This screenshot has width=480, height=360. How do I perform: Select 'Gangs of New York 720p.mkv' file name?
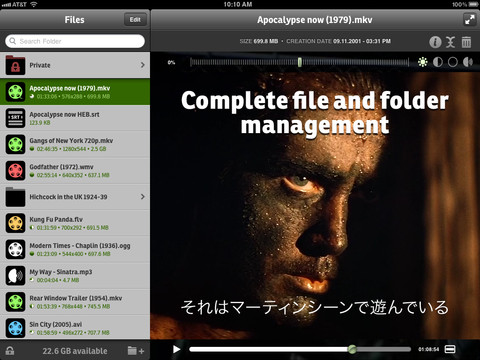(71, 141)
